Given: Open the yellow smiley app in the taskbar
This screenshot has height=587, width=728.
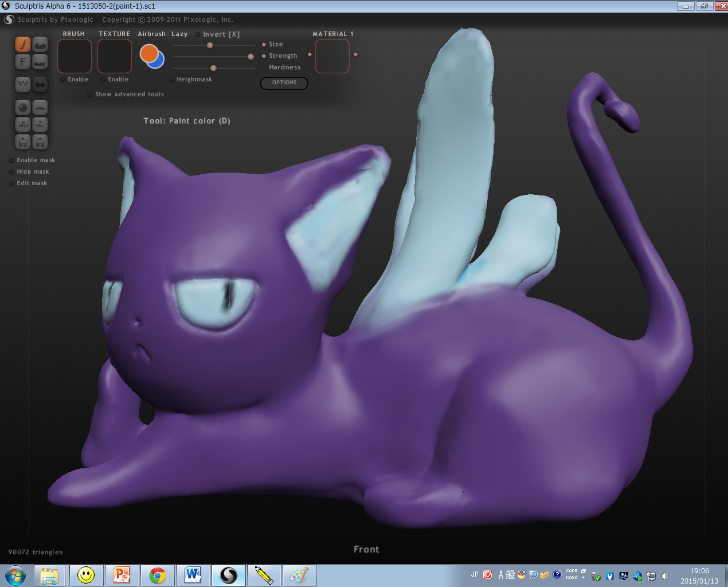Looking at the screenshot, I should 86,576.
